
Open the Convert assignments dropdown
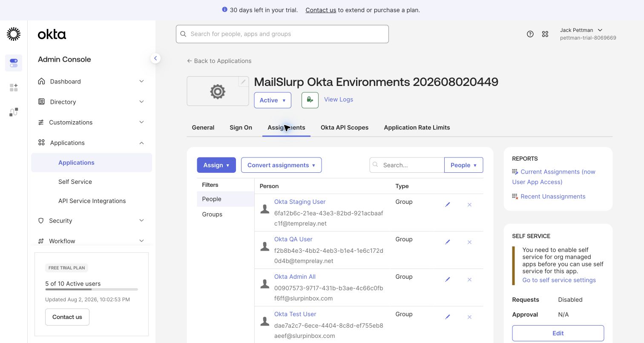tap(281, 165)
